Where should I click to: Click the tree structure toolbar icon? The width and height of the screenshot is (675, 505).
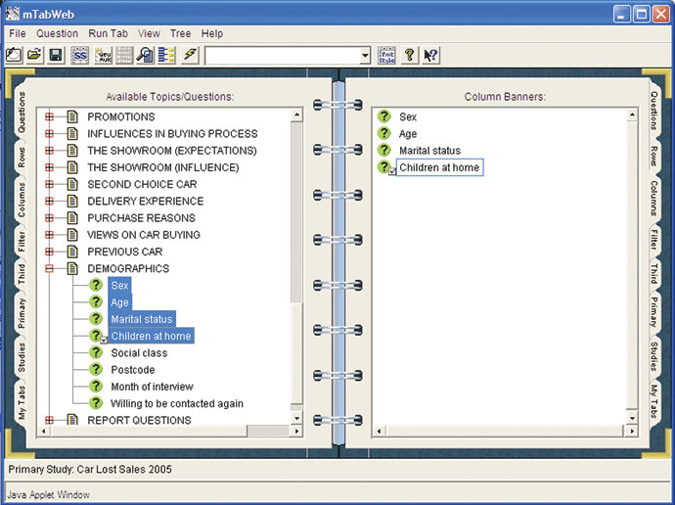[166, 55]
